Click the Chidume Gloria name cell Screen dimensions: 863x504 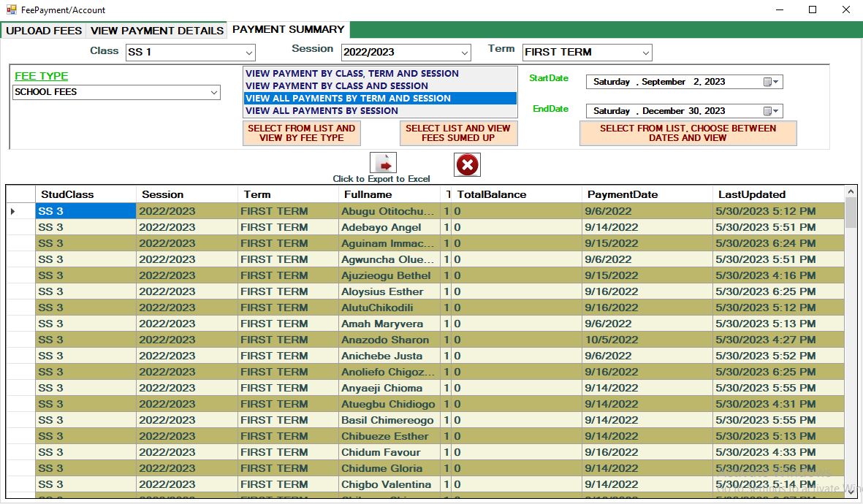(389, 468)
